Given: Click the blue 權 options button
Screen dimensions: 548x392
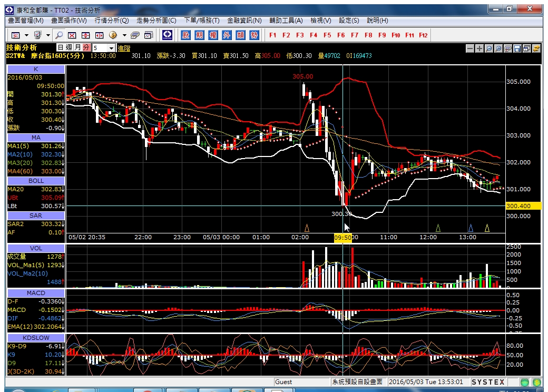Looking at the screenshot, I should click(213, 35).
